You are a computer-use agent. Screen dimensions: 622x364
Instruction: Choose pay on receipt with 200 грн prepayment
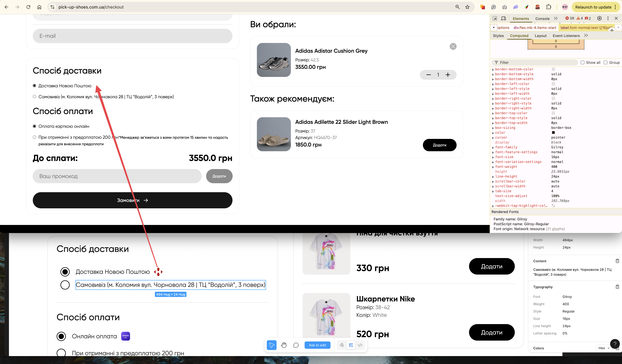pyautogui.click(x=34, y=137)
